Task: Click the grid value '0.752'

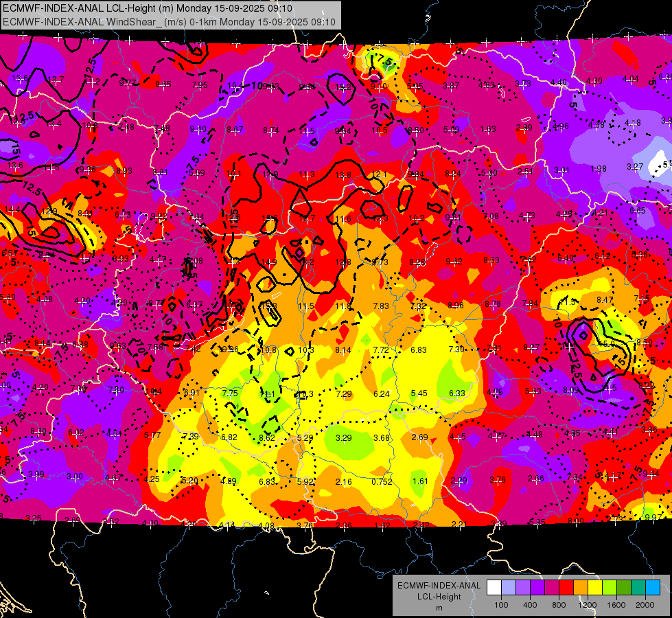Action: [x=382, y=481]
